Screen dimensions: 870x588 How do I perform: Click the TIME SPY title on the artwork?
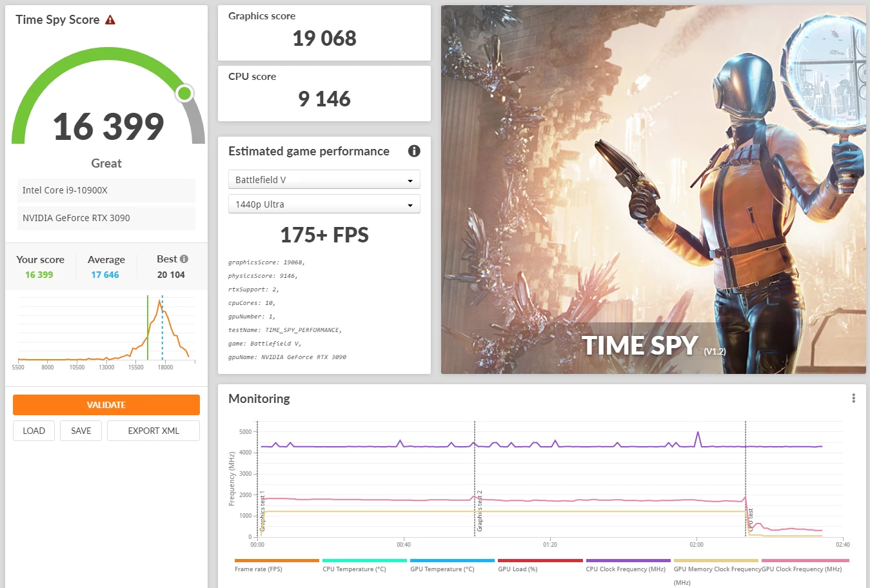[x=640, y=346]
